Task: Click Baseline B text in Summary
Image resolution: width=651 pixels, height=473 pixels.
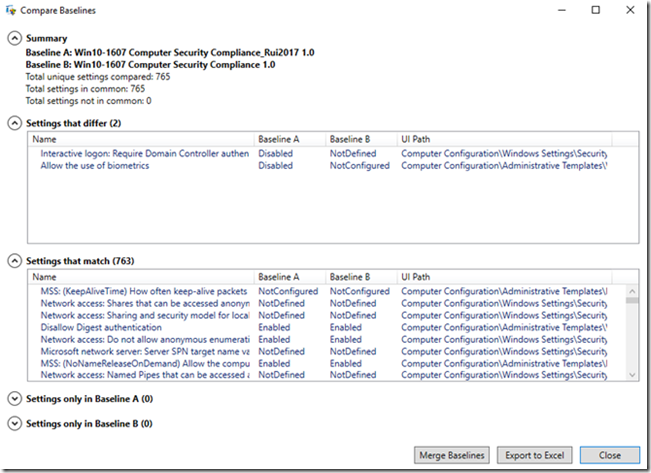Action: 150,65
